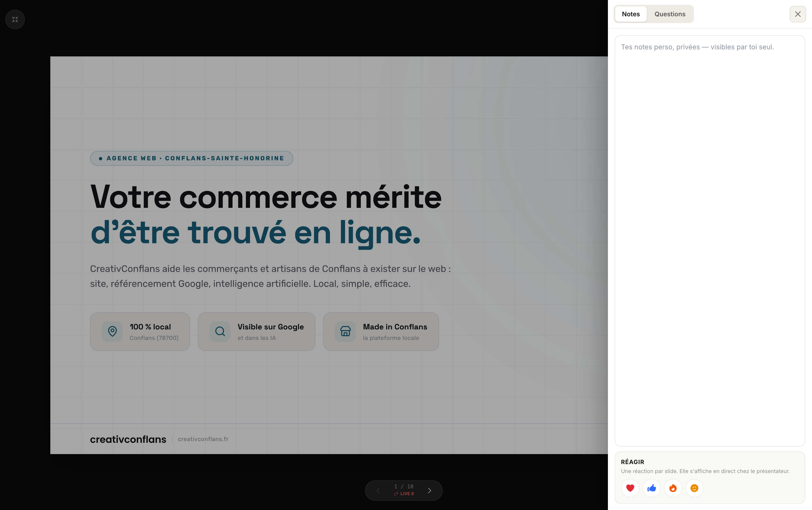812x510 pixels.
Task: Click the Agence Web Conflans-Sainte-Honorine badge
Action: coord(191,158)
